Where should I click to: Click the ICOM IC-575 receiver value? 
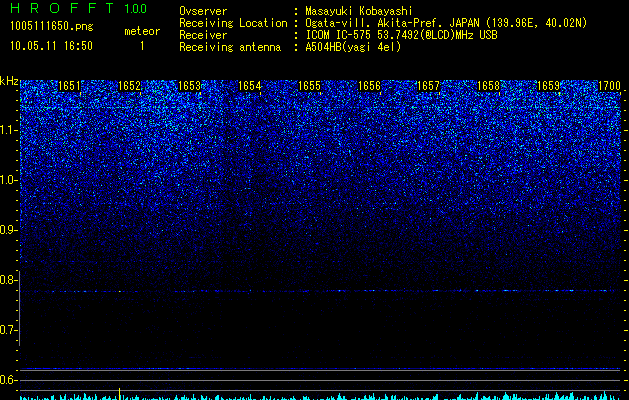tap(402, 35)
